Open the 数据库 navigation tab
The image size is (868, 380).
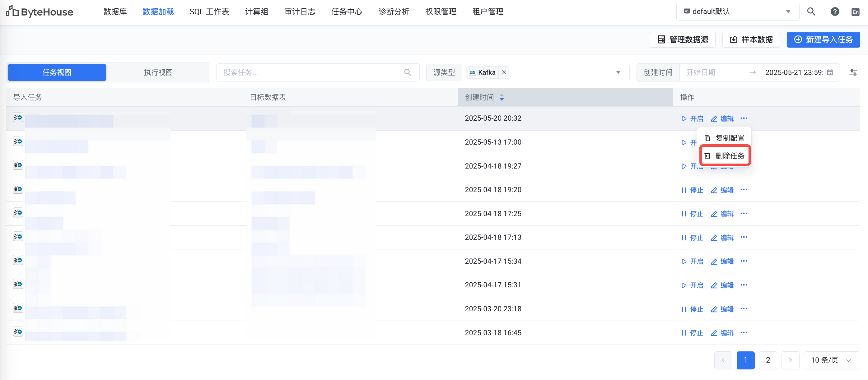[115, 12]
